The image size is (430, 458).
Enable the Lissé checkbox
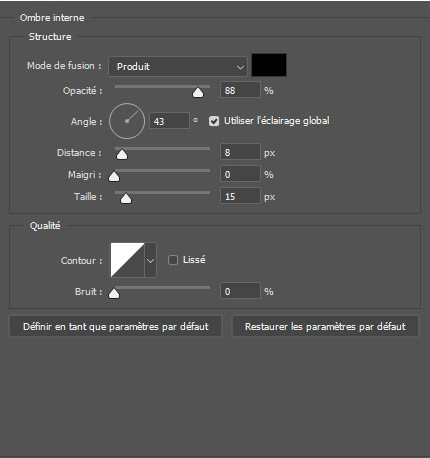click(x=173, y=260)
